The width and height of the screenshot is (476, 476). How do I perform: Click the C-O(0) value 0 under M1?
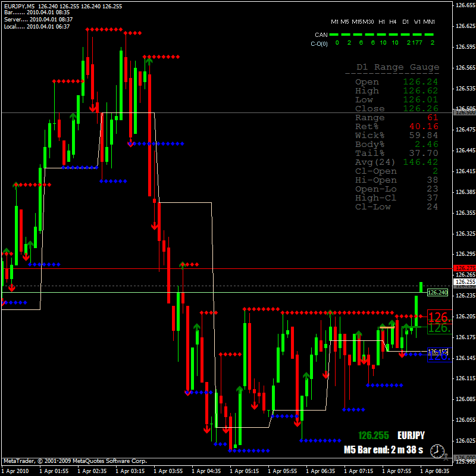coord(337,43)
